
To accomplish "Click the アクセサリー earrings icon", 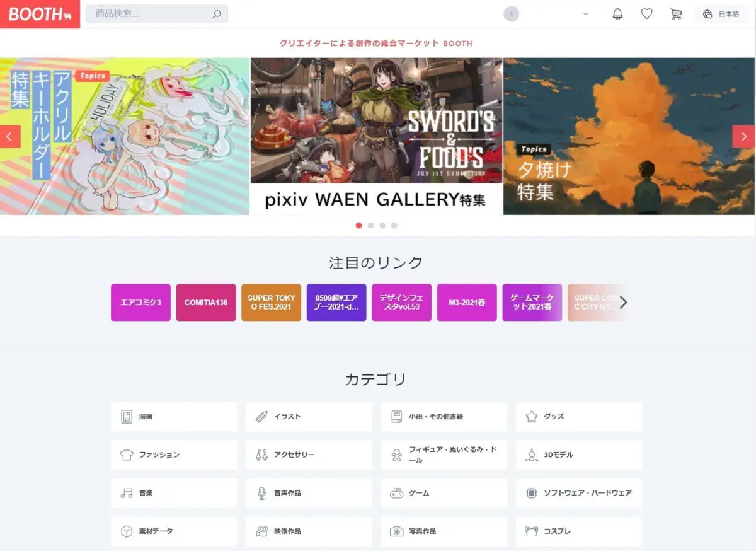I will click(x=261, y=455).
